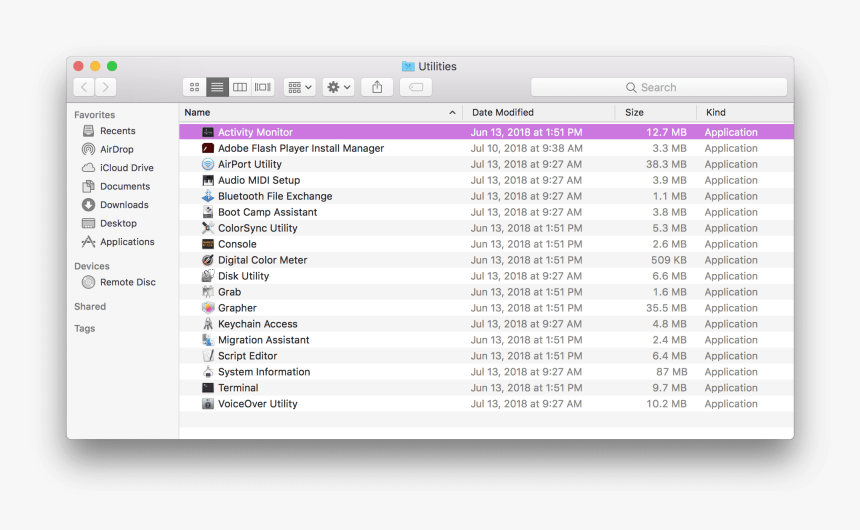Click Grapher's size value 35.5 MB
The image size is (860, 530).
[x=666, y=308]
